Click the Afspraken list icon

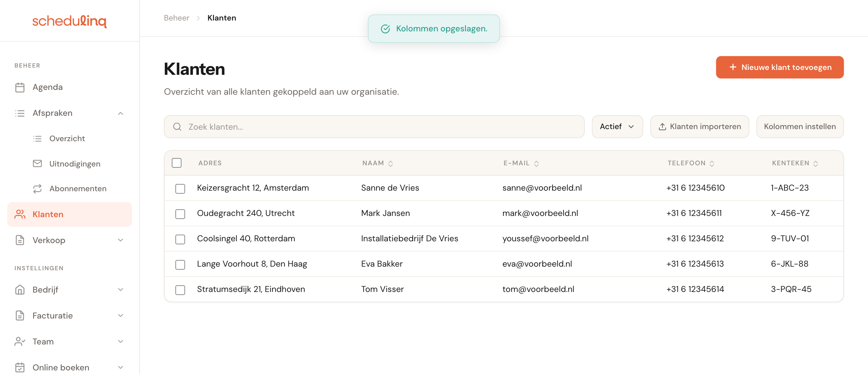click(x=20, y=113)
